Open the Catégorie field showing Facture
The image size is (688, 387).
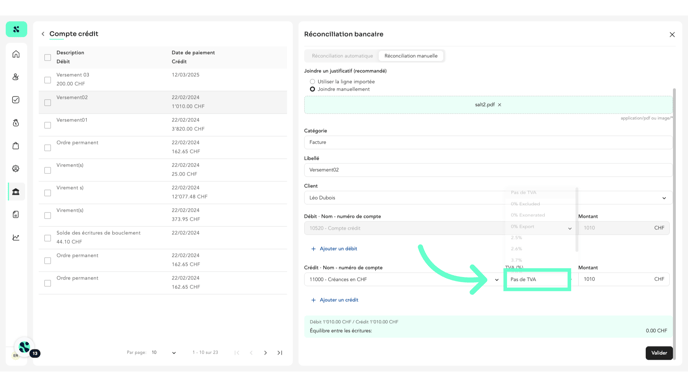click(x=487, y=142)
